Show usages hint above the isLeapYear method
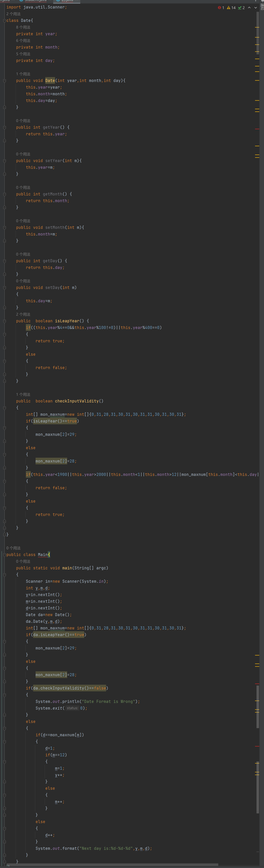The height and width of the screenshot is (868, 264). 23,314
